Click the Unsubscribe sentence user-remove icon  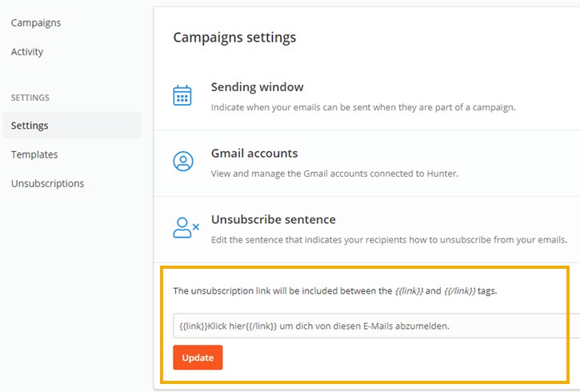click(x=186, y=227)
